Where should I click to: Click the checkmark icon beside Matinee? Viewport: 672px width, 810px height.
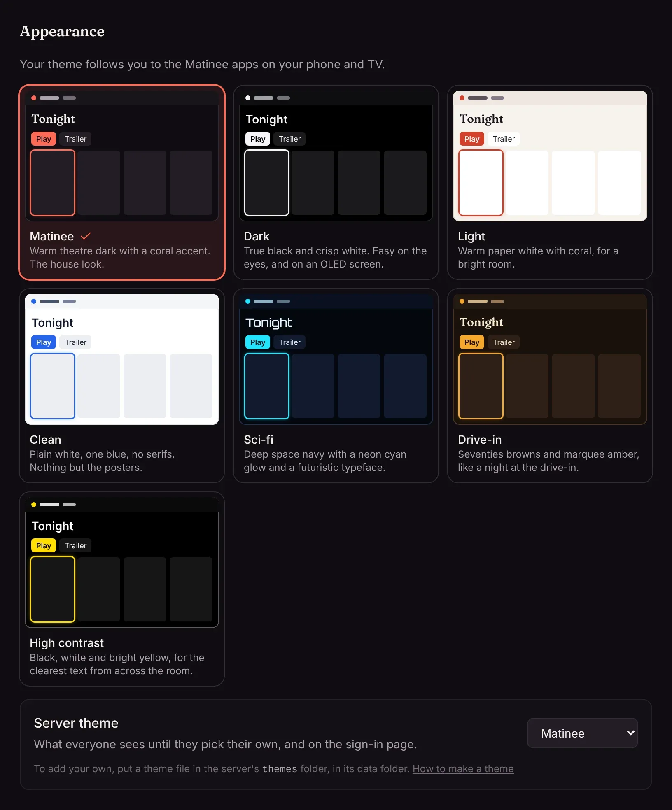(x=86, y=236)
